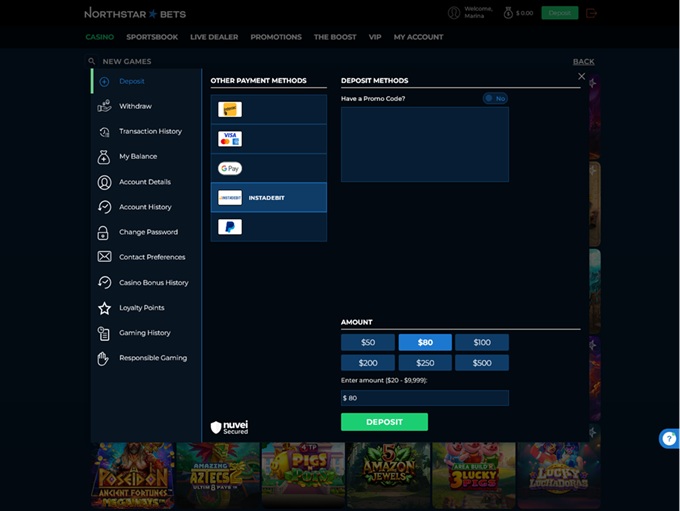Viewport: 680px width, 511px height.
Task: Choose Google Pay payment method
Action: [x=231, y=168]
